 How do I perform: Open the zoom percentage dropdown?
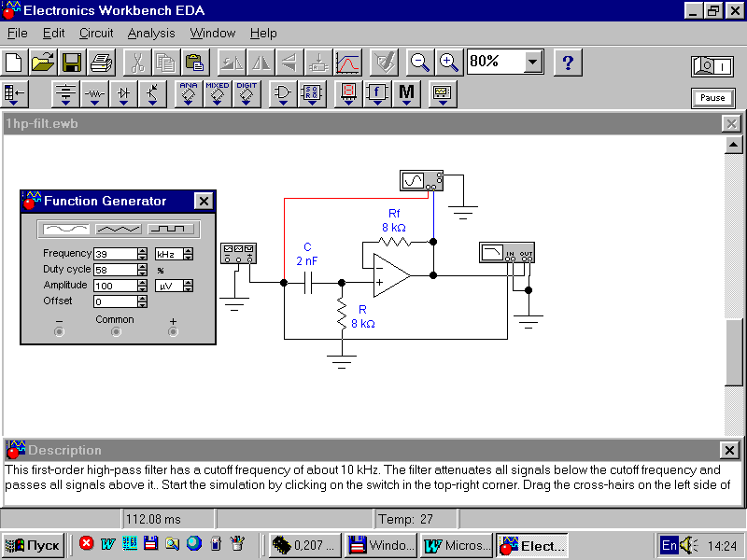(x=533, y=62)
